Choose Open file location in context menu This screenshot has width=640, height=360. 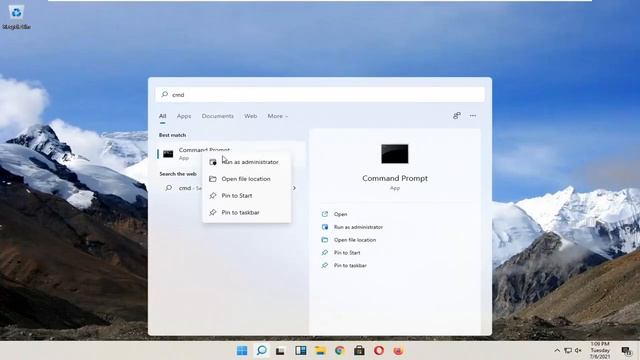(x=247, y=179)
